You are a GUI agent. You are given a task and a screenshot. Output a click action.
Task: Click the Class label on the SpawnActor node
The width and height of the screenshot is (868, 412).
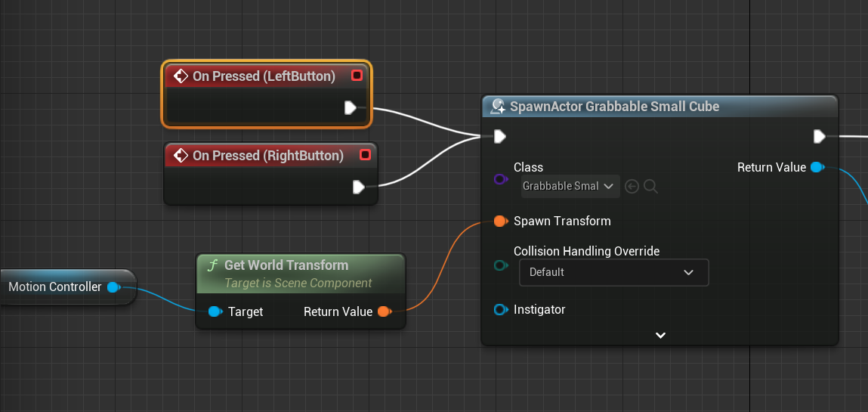(x=529, y=167)
